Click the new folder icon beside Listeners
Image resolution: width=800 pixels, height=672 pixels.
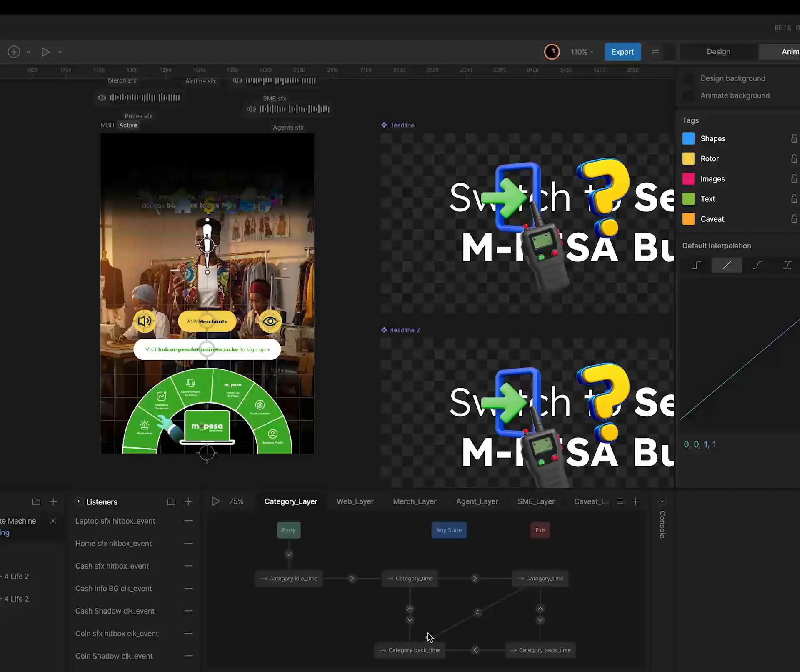(171, 501)
